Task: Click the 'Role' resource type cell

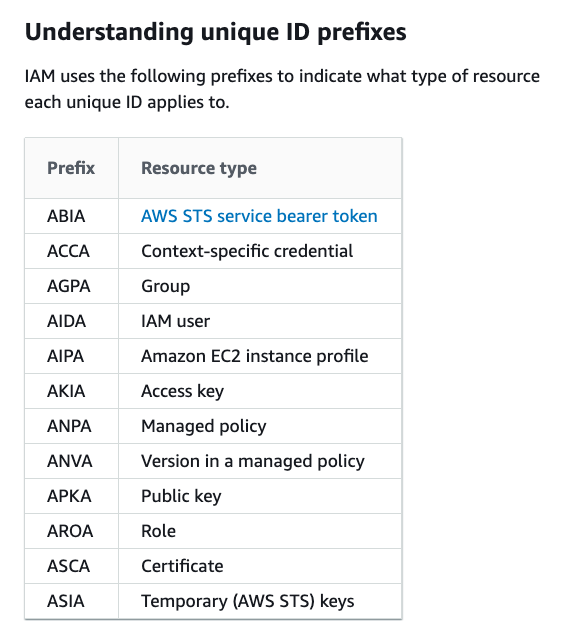Action: (260, 531)
